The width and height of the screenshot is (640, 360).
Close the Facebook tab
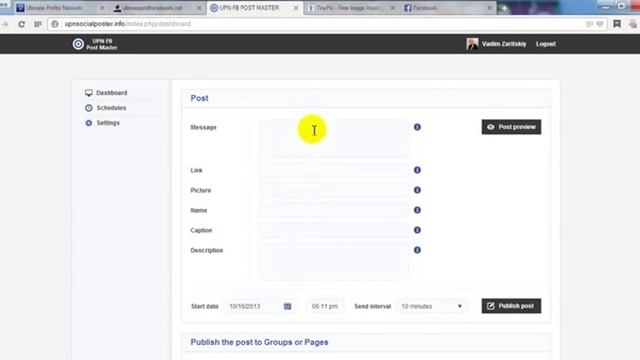489,8
